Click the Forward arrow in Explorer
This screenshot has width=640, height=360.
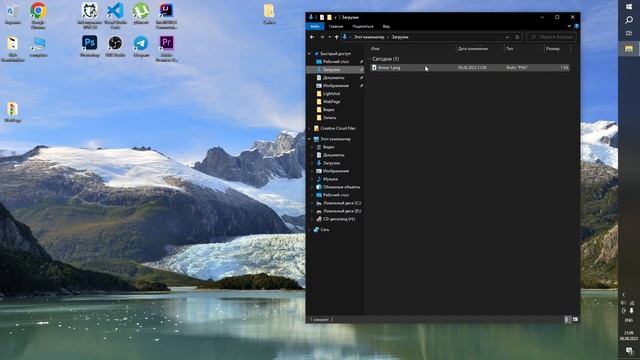click(322, 37)
